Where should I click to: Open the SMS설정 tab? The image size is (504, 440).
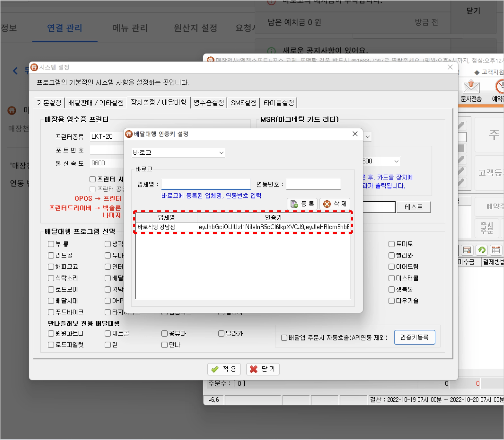(x=243, y=102)
